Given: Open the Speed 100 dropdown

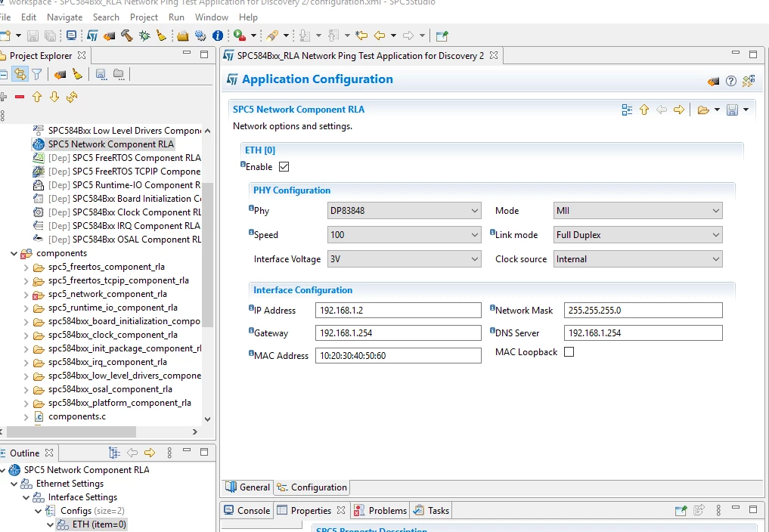Looking at the screenshot, I should coord(404,235).
